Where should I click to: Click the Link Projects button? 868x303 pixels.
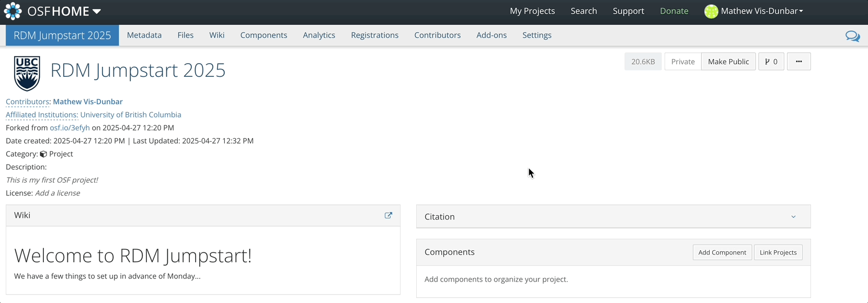(778, 252)
